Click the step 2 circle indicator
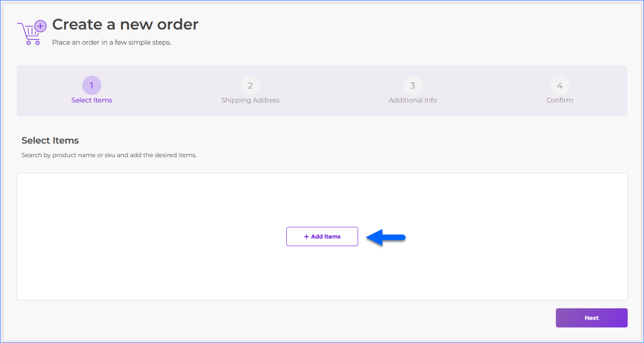 click(250, 85)
